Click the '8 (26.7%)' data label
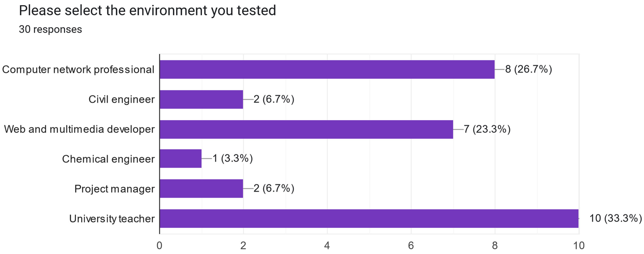644x254 pixels. coord(528,69)
